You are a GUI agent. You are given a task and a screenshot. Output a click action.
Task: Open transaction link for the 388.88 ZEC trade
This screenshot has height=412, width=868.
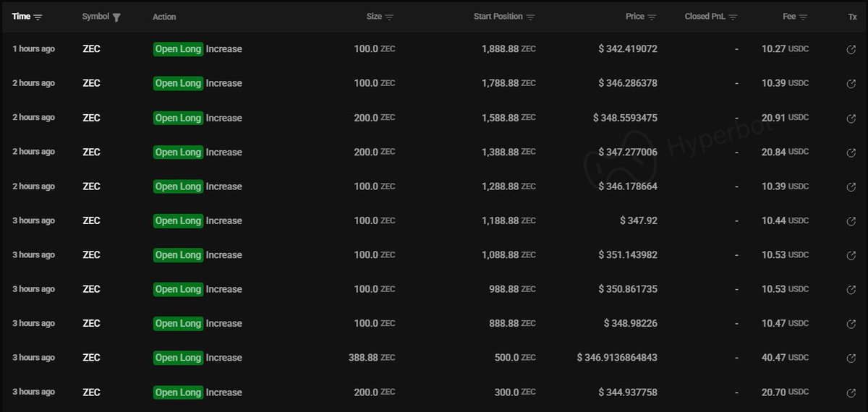pos(851,359)
